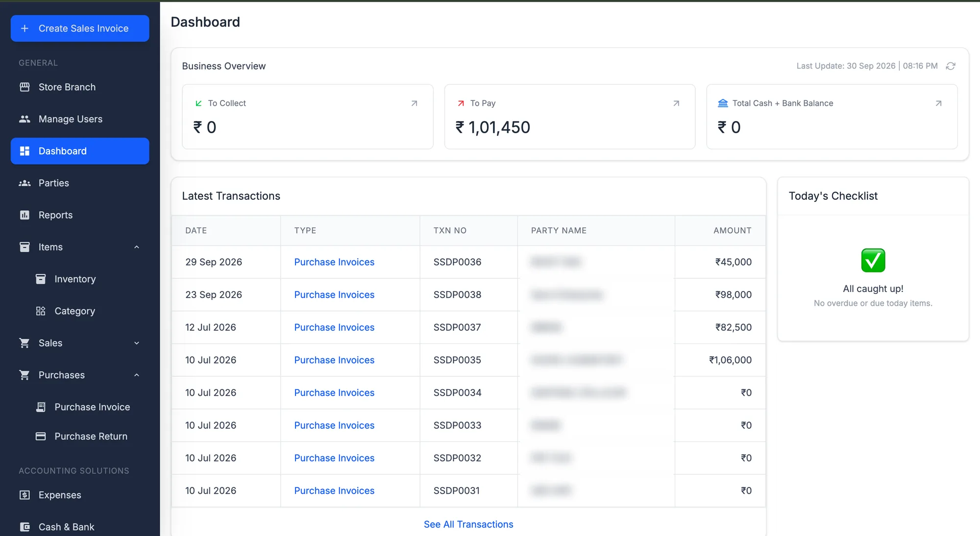Refresh the Business Overview data

coord(951,66)
